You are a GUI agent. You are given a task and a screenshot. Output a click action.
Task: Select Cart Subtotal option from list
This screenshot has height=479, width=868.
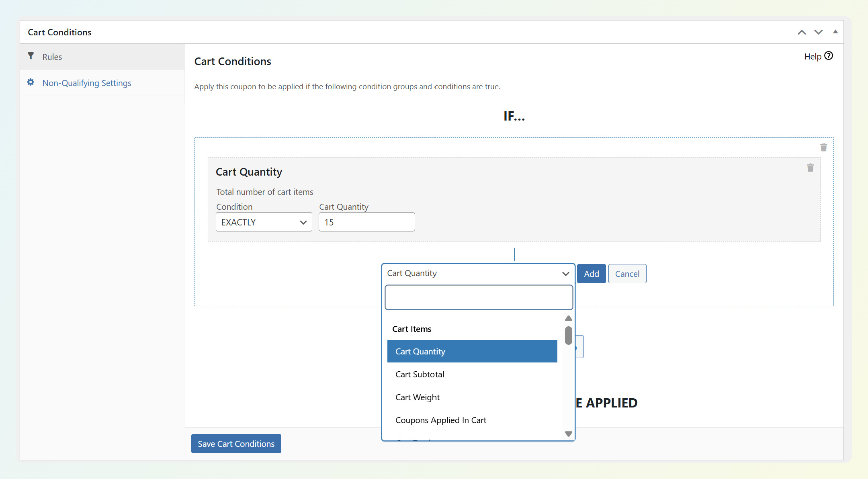(420, 375)
